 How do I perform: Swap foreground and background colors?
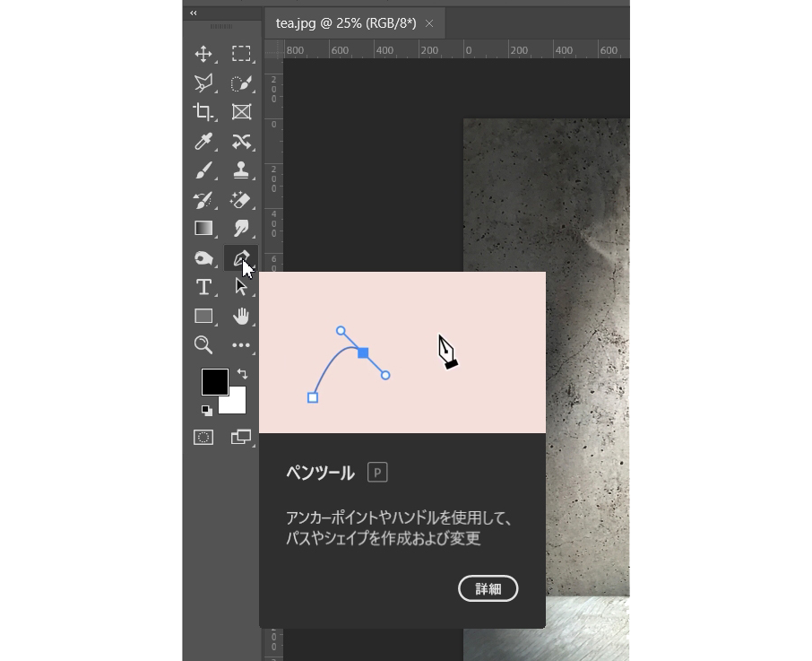tap(242, 373)
